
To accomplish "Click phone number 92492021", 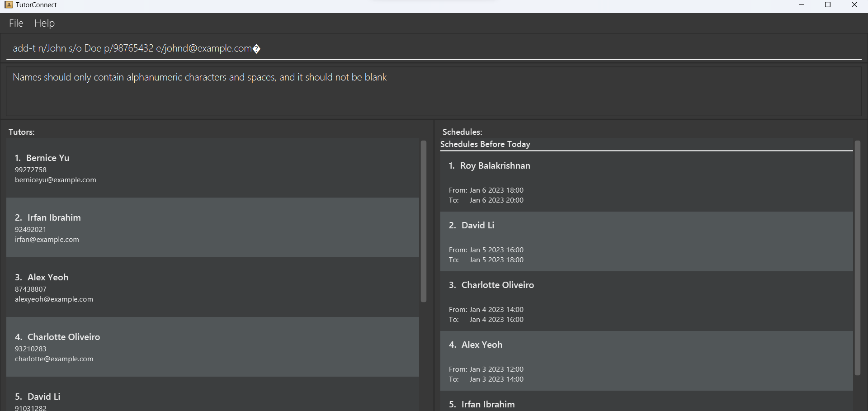I will coord(31,230).
